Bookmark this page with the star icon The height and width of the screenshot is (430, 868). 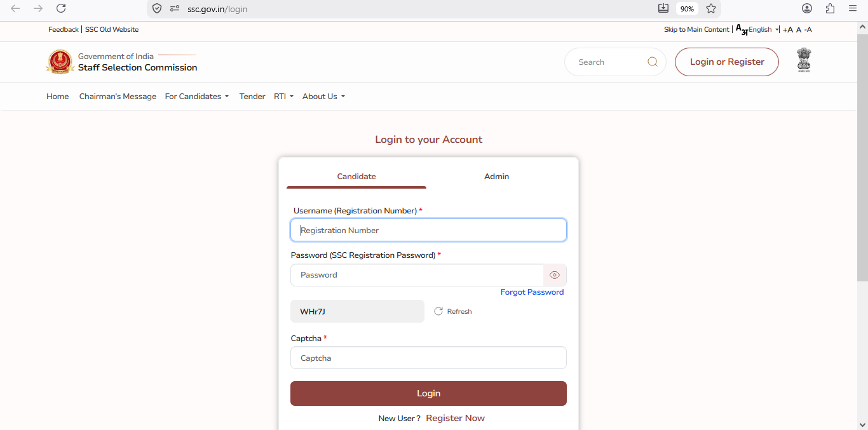[711, 8]
